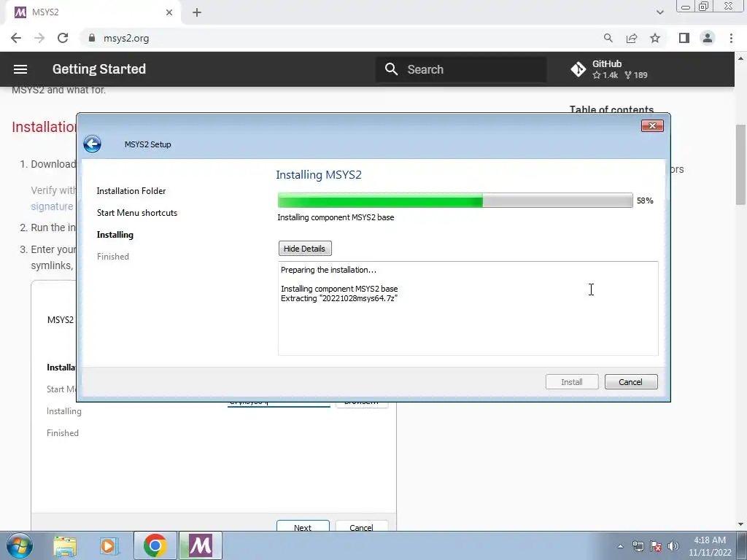This screenshot has height=560, width=747.
Task: Show hidden system tray icons
Action: click(x=620, y=547)
